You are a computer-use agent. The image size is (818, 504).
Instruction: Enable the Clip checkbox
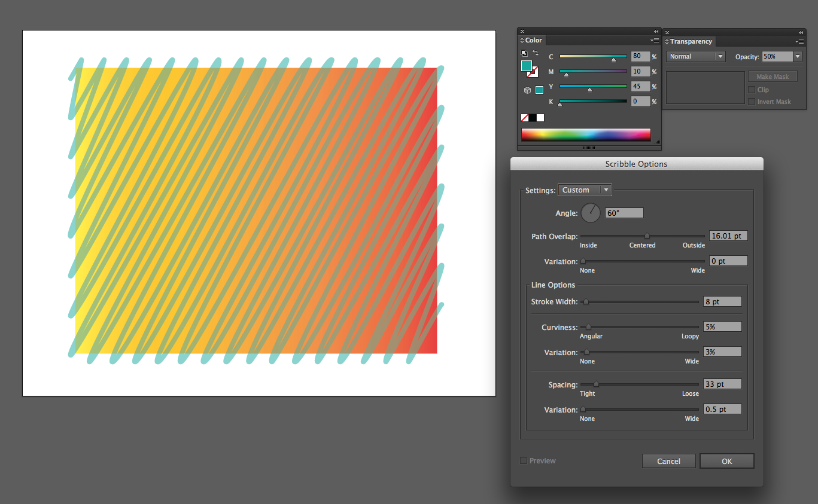coord(752,89)
